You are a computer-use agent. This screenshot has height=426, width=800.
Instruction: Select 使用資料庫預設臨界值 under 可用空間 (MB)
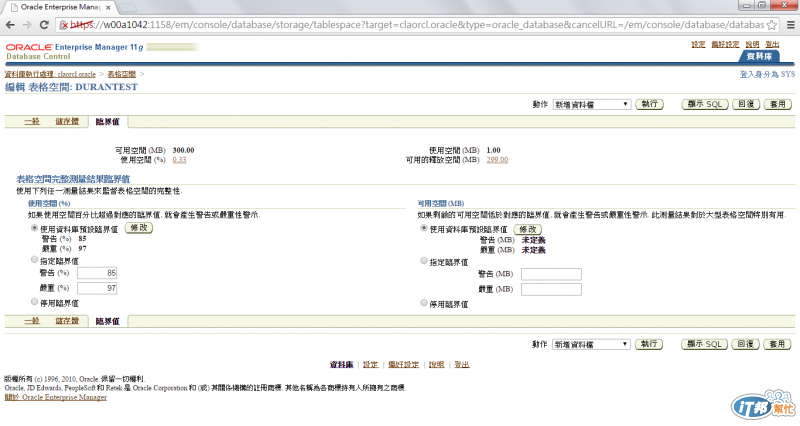click(423, 228)
